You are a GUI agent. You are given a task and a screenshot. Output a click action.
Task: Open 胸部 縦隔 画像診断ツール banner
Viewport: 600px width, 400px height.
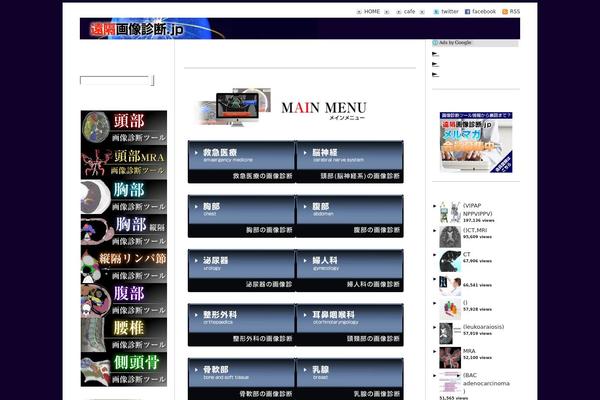[x=124, y=231]
